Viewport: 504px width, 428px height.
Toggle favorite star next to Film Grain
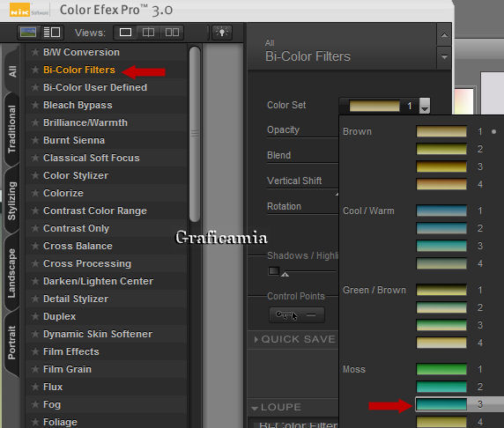[34, 369]
